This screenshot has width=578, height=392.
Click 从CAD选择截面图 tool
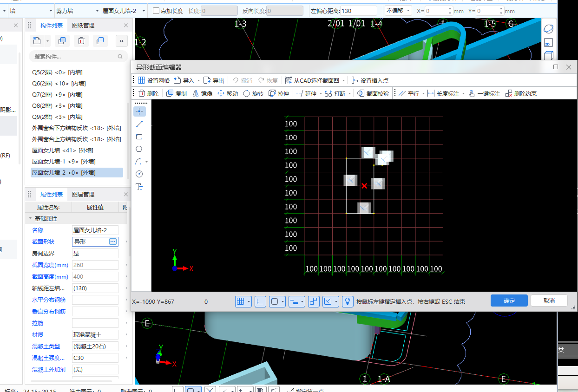(312, 80)
